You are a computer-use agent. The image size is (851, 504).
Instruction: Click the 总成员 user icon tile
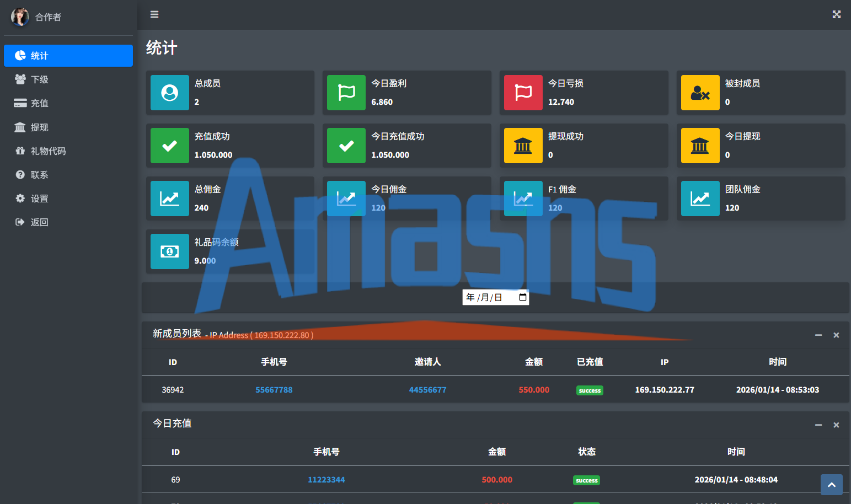point(170,93)
